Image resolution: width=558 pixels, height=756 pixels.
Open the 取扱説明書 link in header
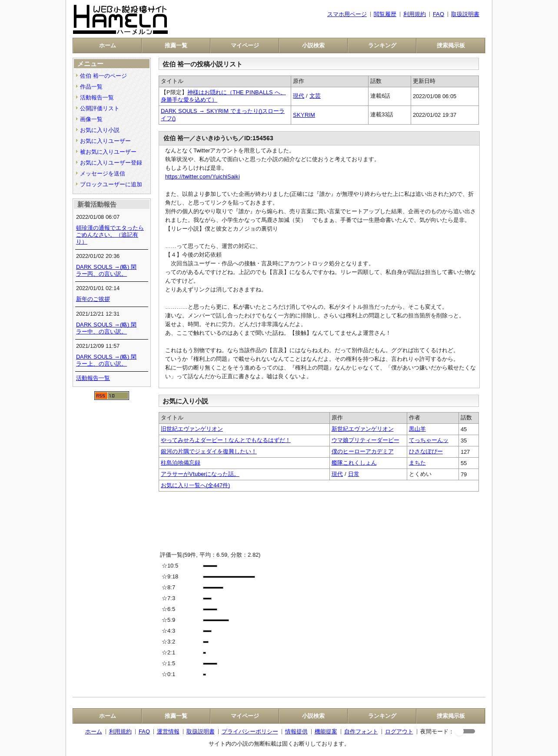tap(465, 14)
